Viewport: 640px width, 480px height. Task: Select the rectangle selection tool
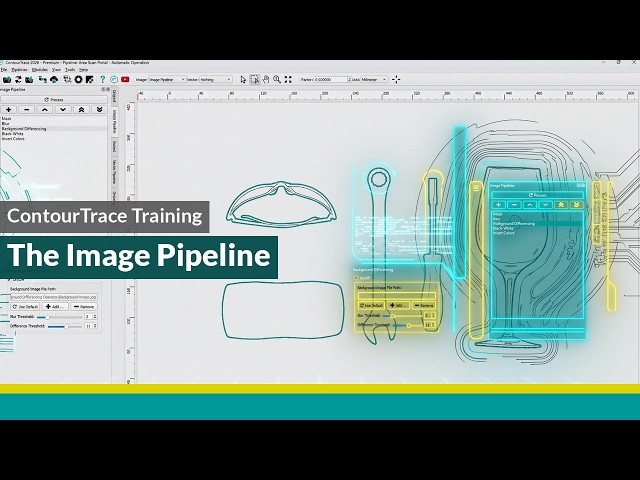[254, 80]
